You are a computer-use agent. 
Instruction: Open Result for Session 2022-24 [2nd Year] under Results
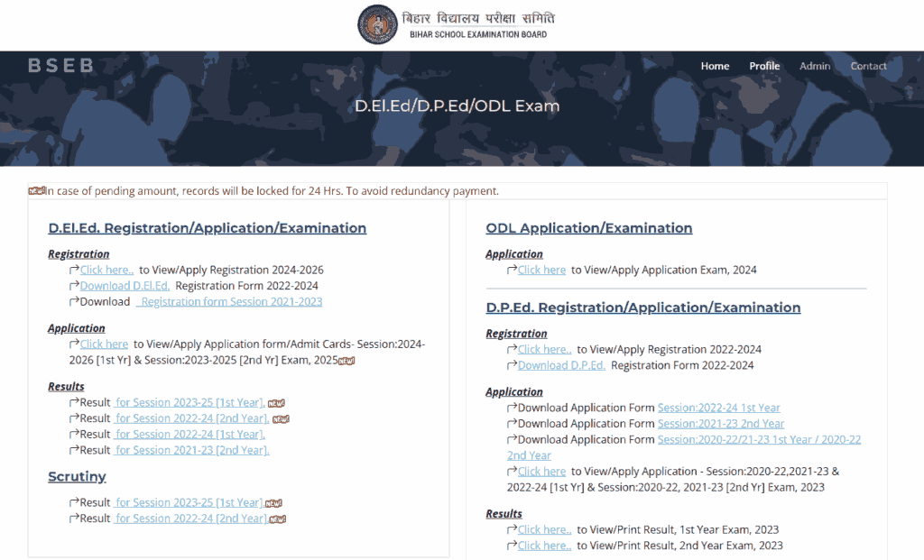pos(191,418)
